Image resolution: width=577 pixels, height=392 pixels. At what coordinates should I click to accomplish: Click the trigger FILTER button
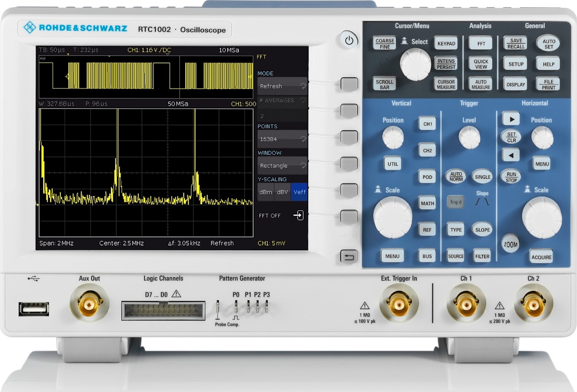pos(482,256)
